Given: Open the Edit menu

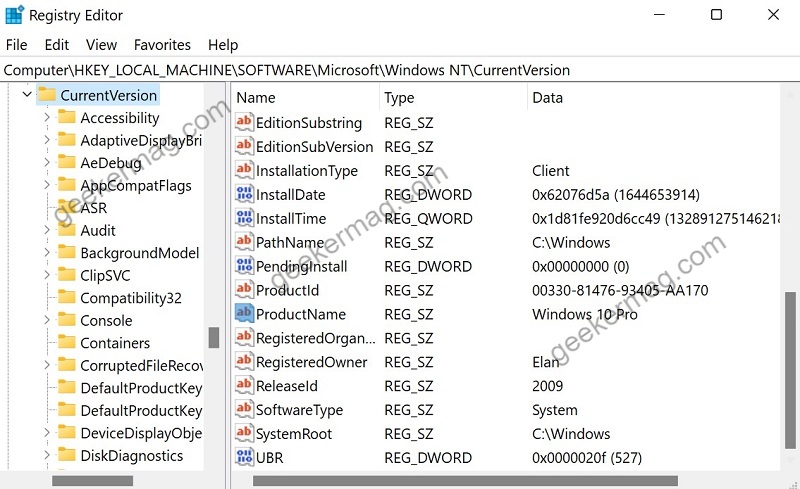Looking at the screenshot, I should coord(57,45).
